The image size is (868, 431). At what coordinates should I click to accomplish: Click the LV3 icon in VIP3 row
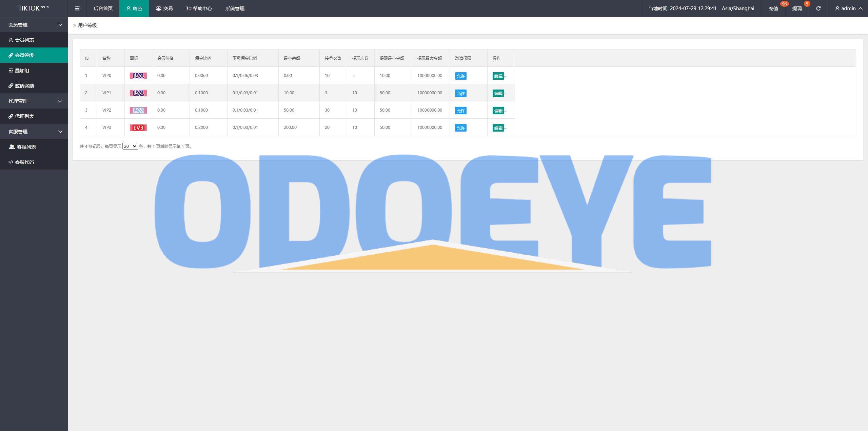coord(138,128)
